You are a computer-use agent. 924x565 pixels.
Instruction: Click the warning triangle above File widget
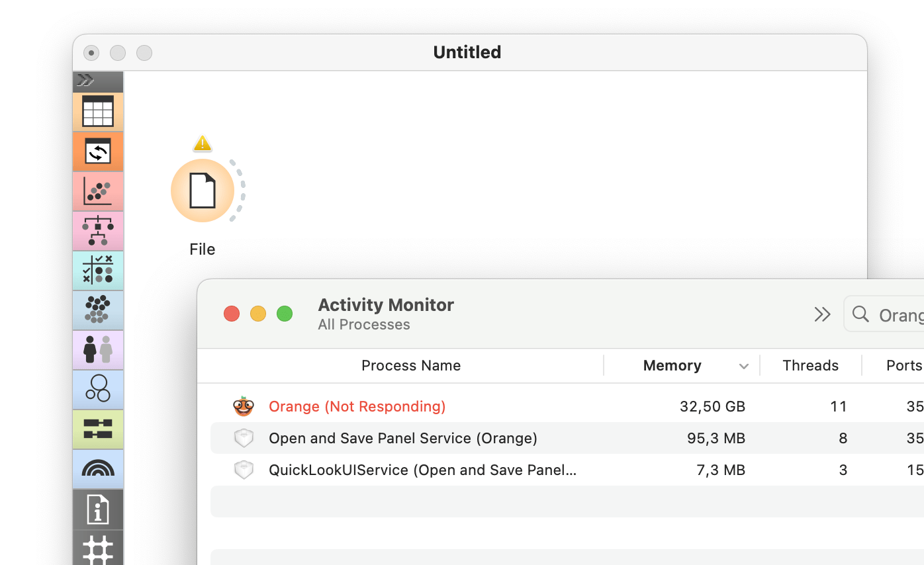(x=203, y=143)
